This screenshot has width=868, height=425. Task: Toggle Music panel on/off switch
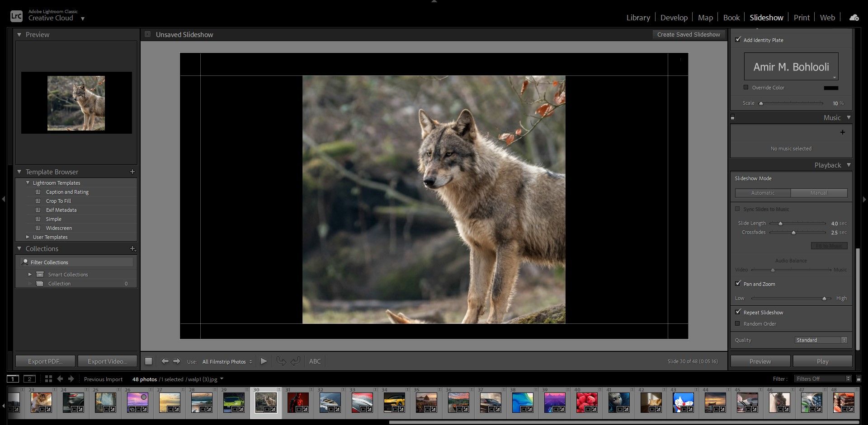(x=733, y=117)
